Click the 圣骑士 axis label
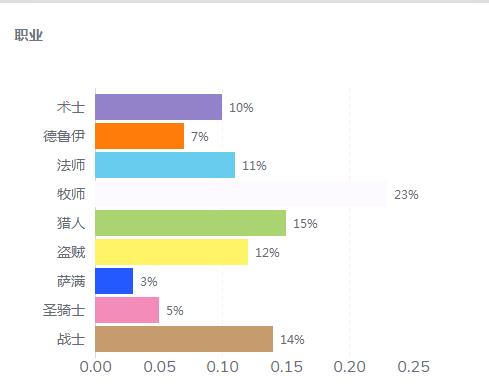 coord(64,310)
